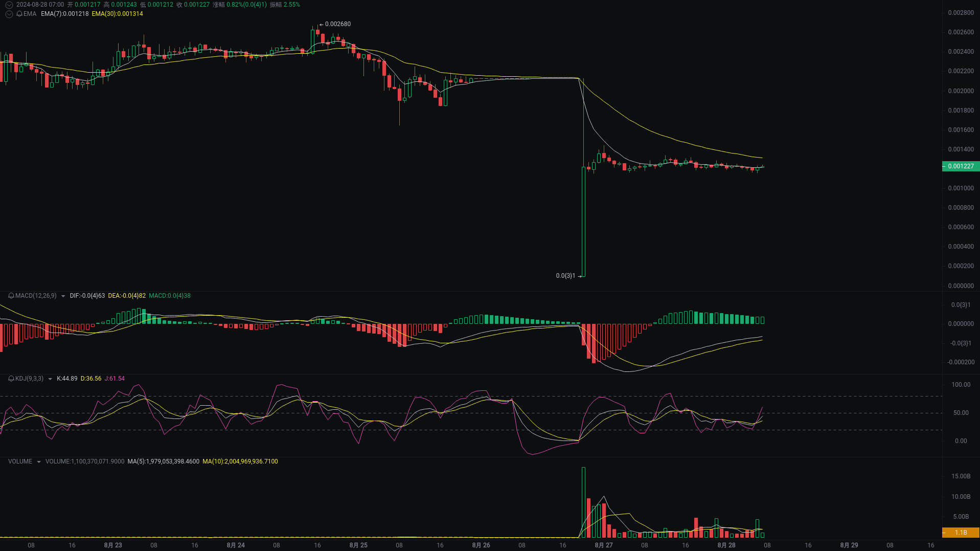This screenshot has height=551, width=980.
Task: Click the 1.1B volume tag on the axis
Action: tap(961, 533)
